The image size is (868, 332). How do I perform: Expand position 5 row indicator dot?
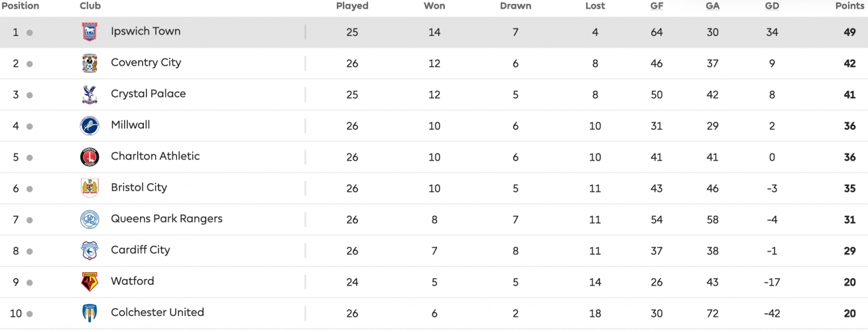point(30,157)
